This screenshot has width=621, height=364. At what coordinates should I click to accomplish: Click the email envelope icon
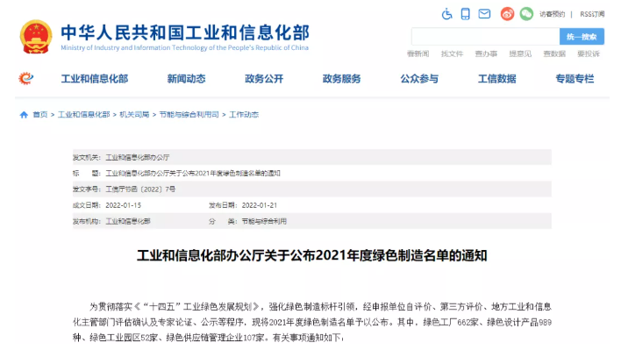coord(484,14)
